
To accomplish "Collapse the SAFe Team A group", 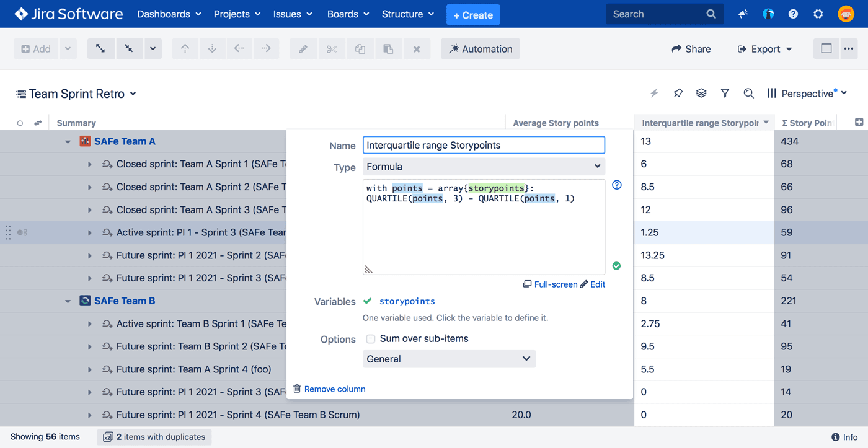I will coord(68,142).
